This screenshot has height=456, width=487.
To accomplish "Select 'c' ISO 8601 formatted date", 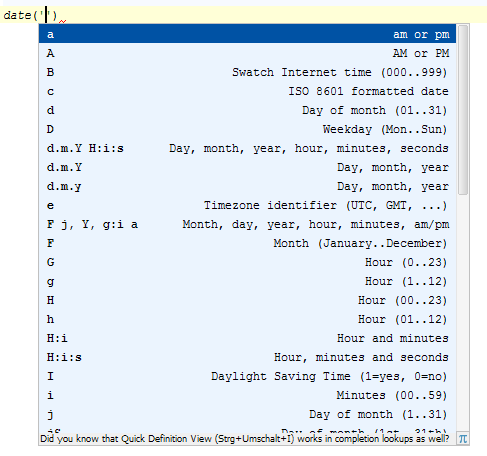I will pyautogui.click(x=247, y=91).
